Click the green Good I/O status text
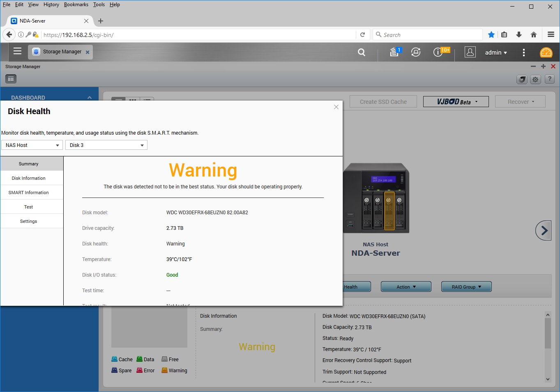The height and width of the screenshot is (392, 560). (x=172, y=275)
